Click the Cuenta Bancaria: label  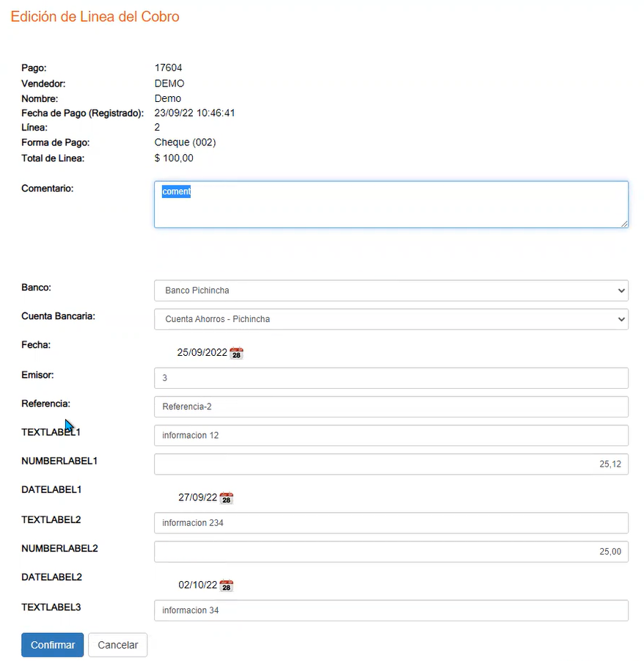[58, 316]
